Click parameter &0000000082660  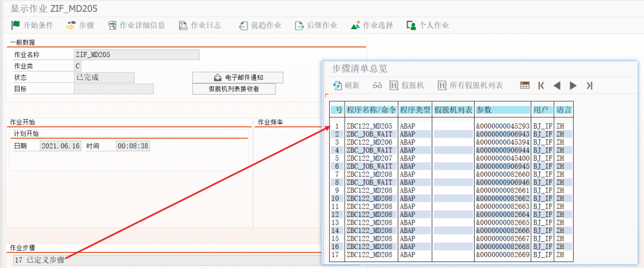(503, 174)
